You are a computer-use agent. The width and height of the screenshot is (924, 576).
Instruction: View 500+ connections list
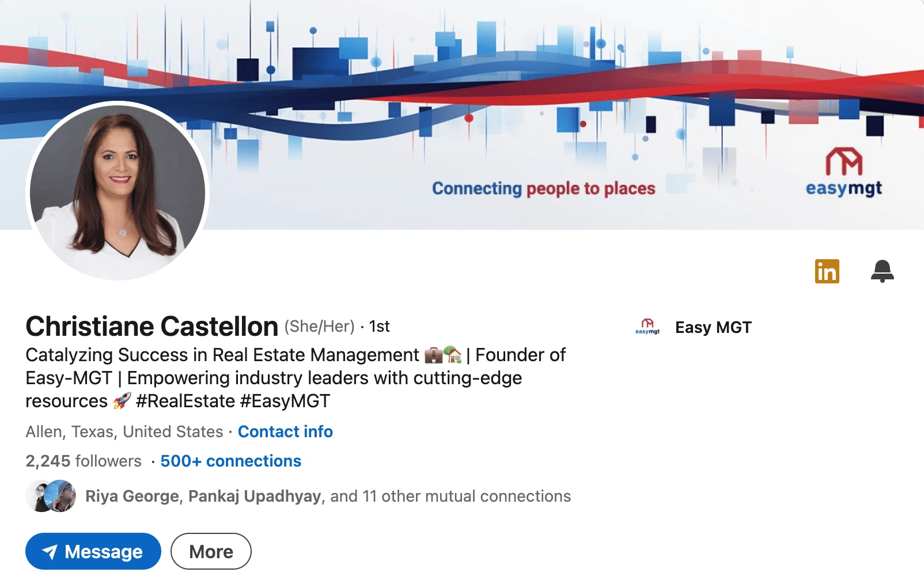click(230, 461)
